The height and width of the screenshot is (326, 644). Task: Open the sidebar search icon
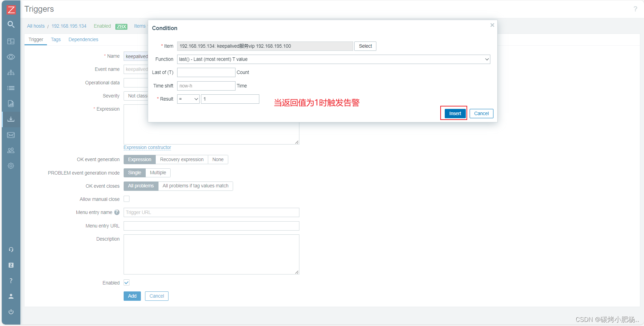coord(11,25)
